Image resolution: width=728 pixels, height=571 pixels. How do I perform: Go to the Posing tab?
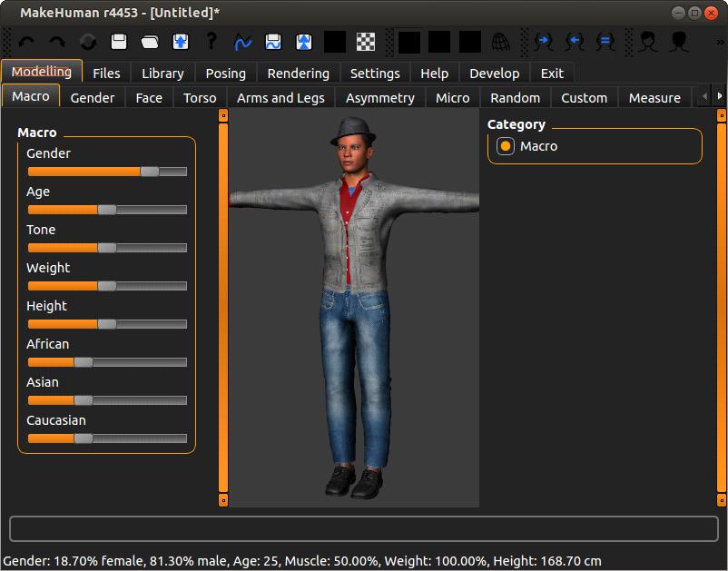pyautogui.click(x=226, y=74)
